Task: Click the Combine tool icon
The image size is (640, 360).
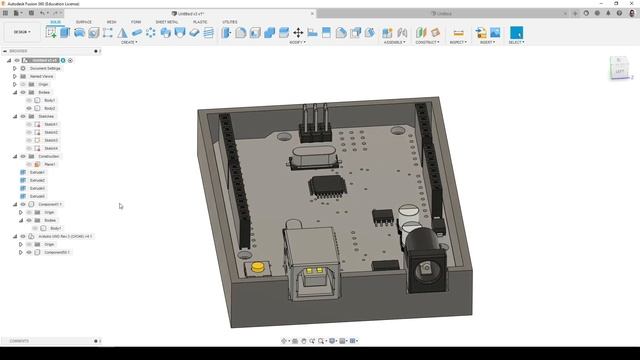Action: [x=269, y=33]
